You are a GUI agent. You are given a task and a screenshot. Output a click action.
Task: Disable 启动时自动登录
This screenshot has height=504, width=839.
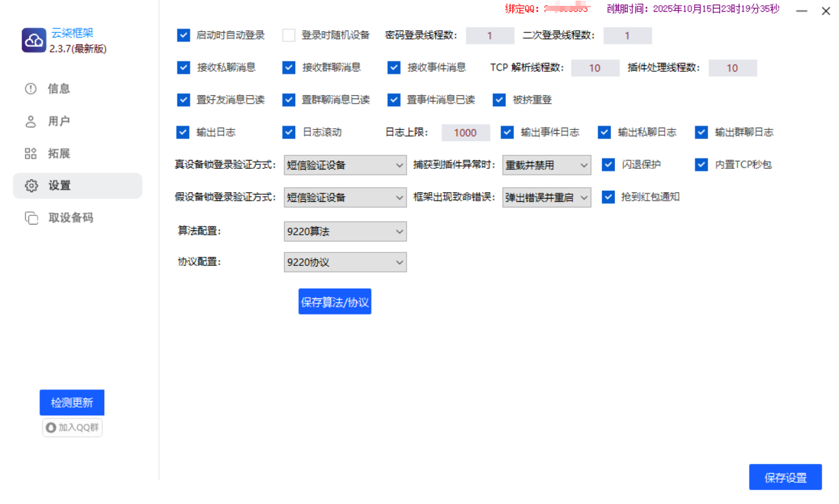pyautogui.click(x=183, y=36)
